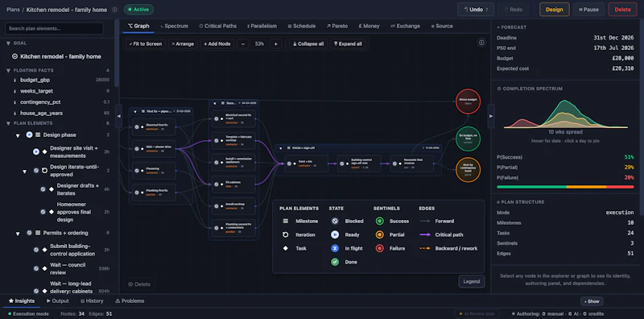This screenshot has height=319, width=644.
Task: Collapse the FORECAST panel header
Action: point(511,27)
